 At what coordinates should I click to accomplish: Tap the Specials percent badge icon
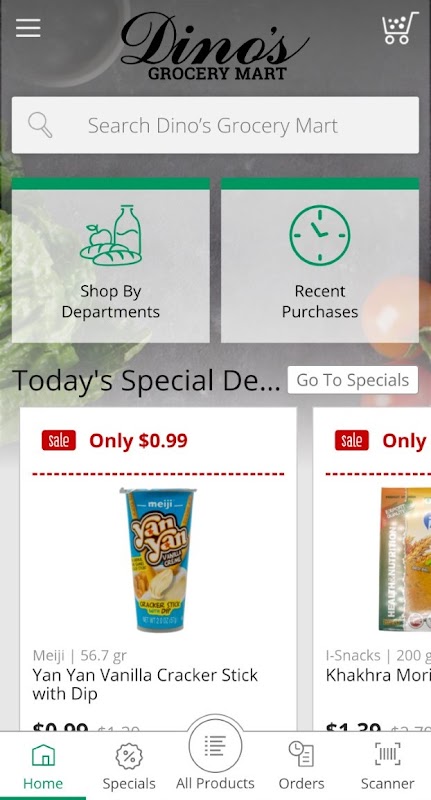[x=129, y=756]
